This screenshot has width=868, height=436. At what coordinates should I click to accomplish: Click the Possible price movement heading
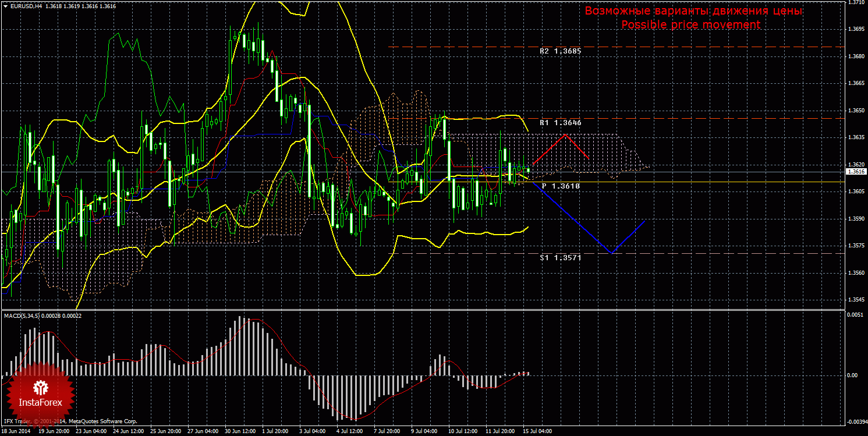pos(690,24)
